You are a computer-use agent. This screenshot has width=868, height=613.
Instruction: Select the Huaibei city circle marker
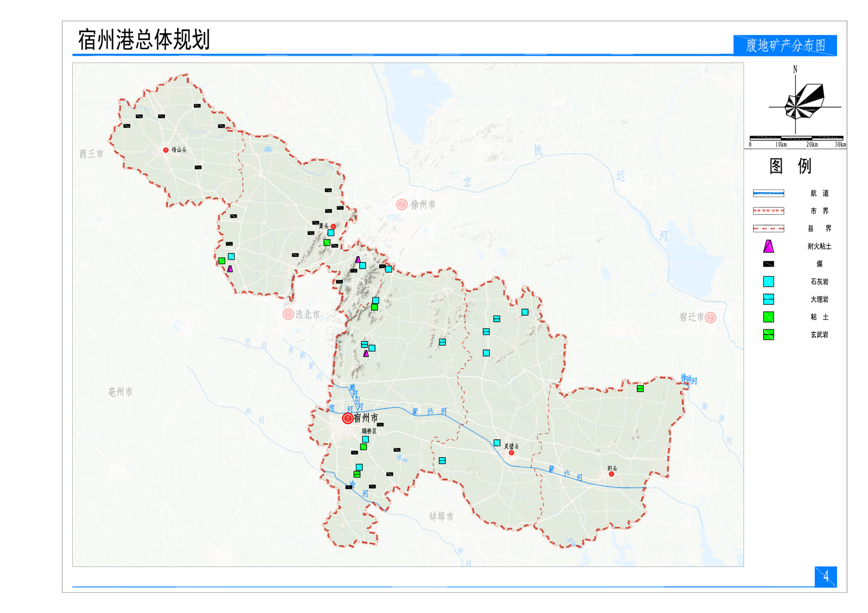point(288,314)
